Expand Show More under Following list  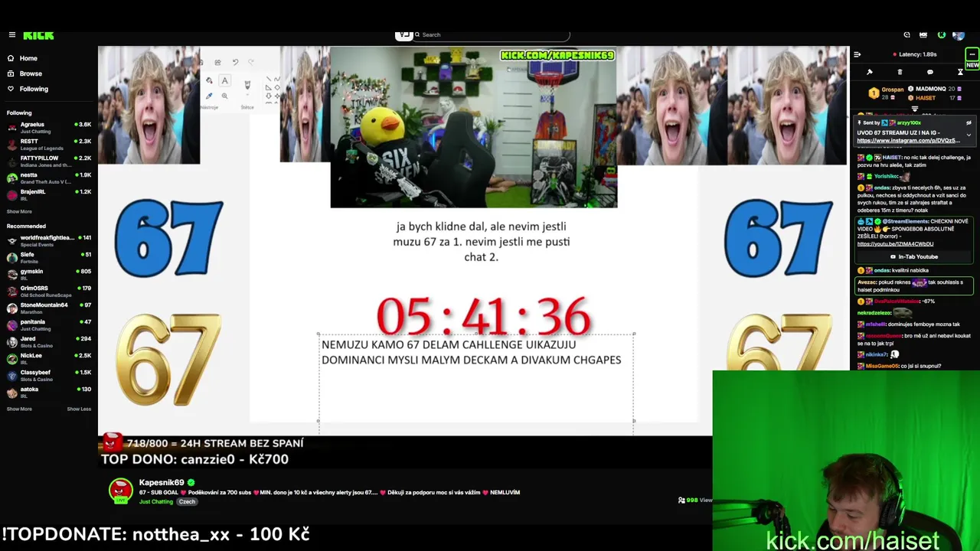pyautogui.click(x=19, y=211)
